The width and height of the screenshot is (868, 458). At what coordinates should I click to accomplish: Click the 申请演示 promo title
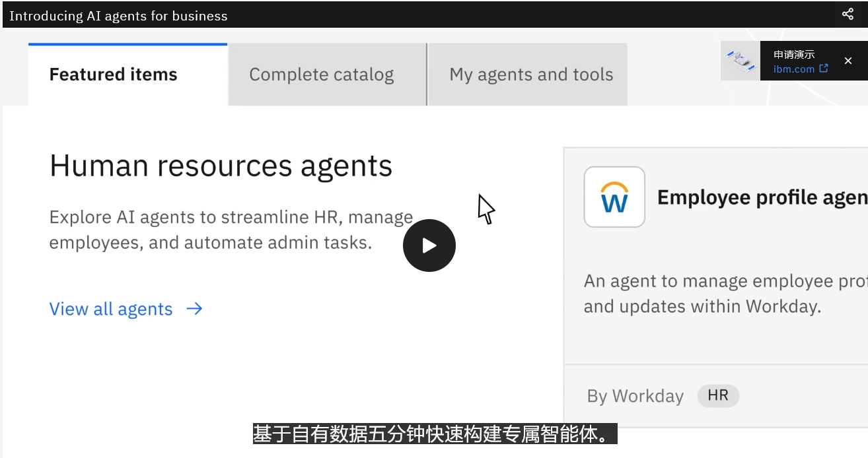[794, 54]
